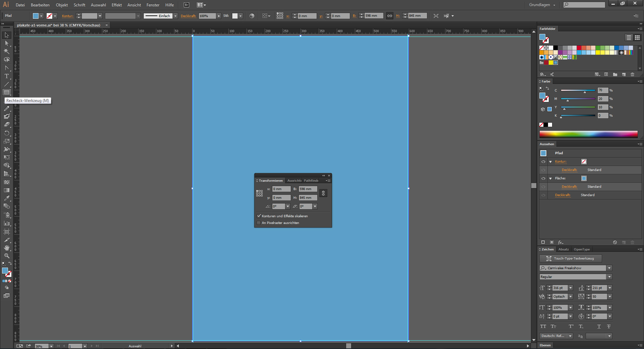Switch to the Pathfinder tab
The image size is (644, 349).
click(311, 180)
